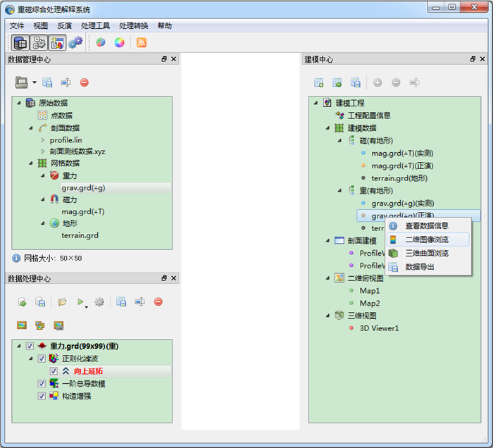Viewport: 493px width, 448px height.
Task: Choose 二维图像浏览 from the context menu
Action: click(426, 239)
